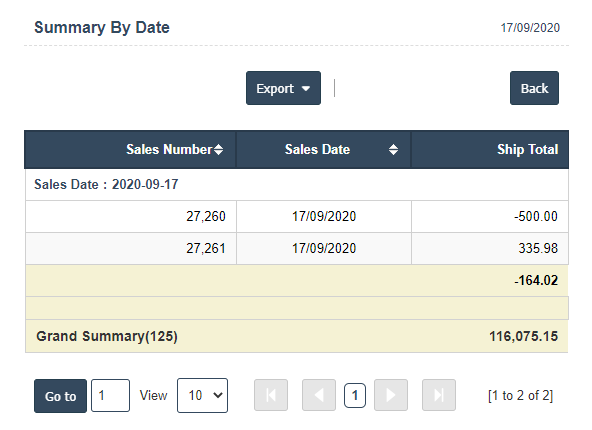Viewport: 592px width, 430px height.
Task: Select the sales number 27,260 row
Action: [x=297, y=217]
